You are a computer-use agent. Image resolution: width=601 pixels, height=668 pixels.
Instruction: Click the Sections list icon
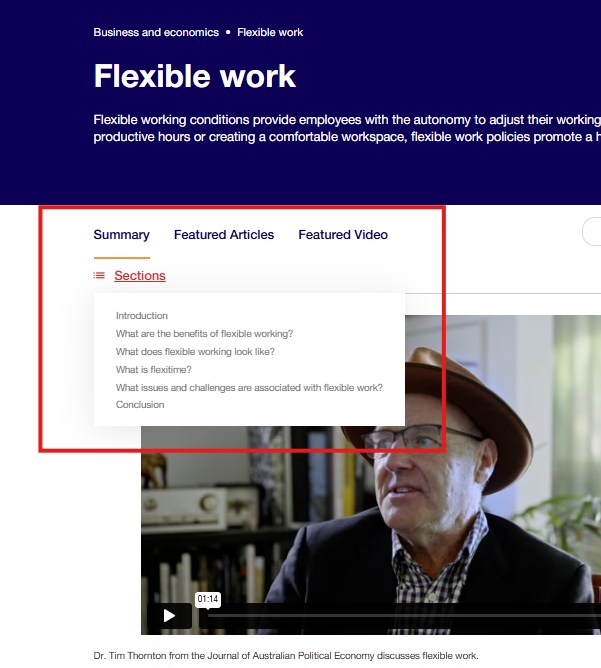tap(99, 276)
